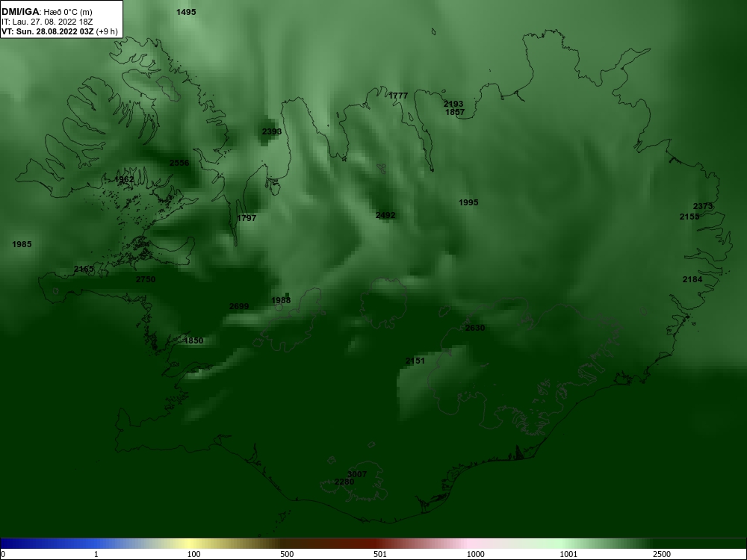This screenshot has height=560, width=747.
Task: Click the 2699 height value
Action: (239, 306)
